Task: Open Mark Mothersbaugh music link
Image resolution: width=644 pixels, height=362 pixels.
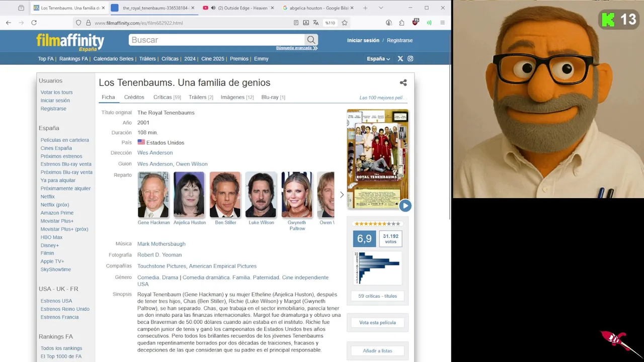Action: [162, 244]
